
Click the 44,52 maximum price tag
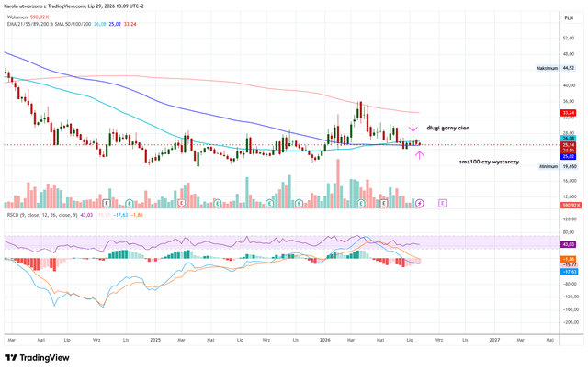pyautogui.click(x=569, y=68)
